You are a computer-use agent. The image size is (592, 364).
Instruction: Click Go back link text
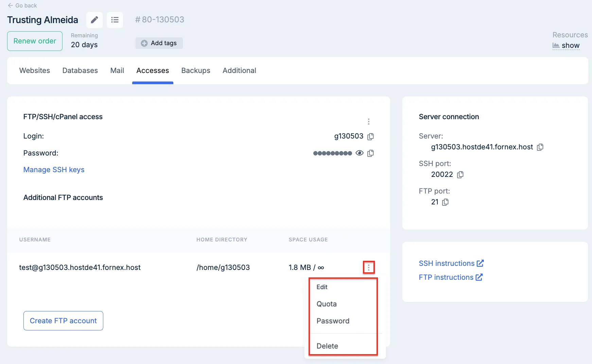point(26,5)
